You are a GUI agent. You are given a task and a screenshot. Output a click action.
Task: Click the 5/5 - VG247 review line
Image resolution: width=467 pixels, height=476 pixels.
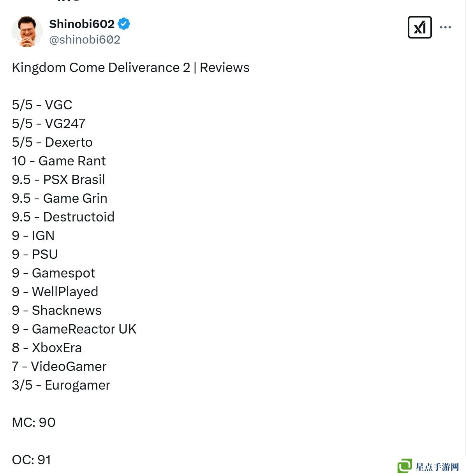pyautogui.click(x=49, y=123)
